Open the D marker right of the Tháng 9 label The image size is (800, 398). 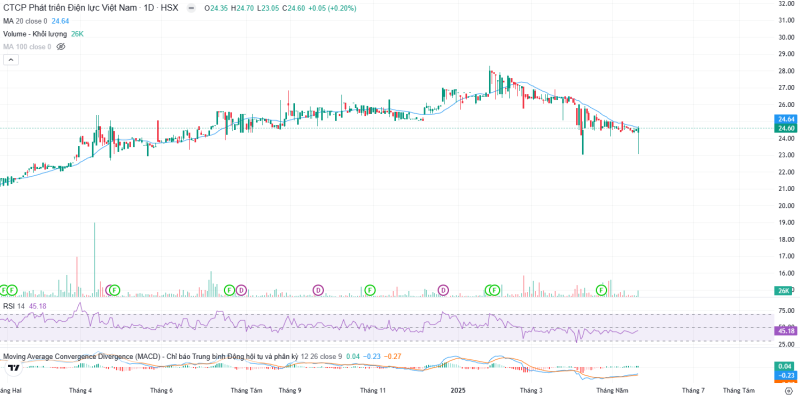coord(318,290)
